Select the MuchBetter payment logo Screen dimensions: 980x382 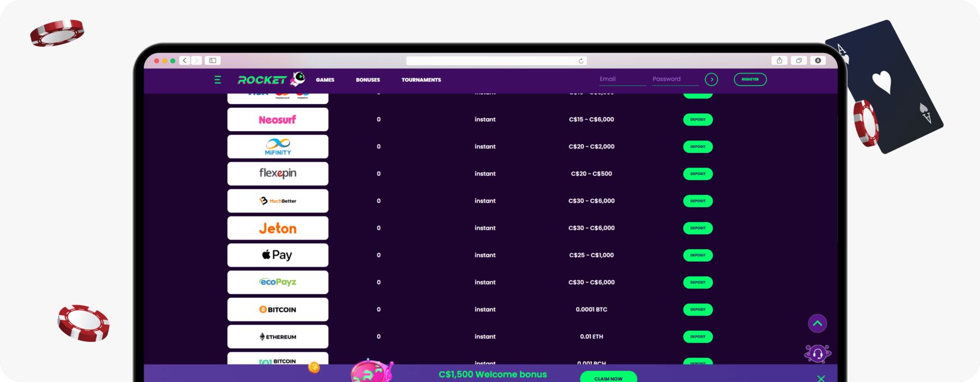(278, 201)
